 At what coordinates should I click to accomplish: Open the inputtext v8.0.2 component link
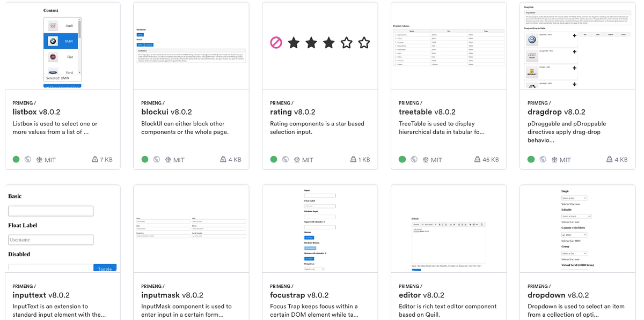(x=41, y=295)
